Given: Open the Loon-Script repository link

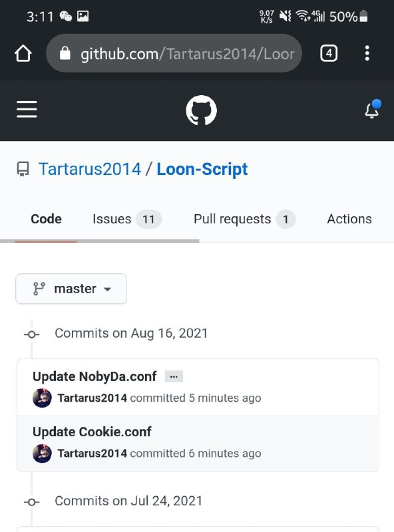Looking at the screenshot, I should click(x=202, y=169).
